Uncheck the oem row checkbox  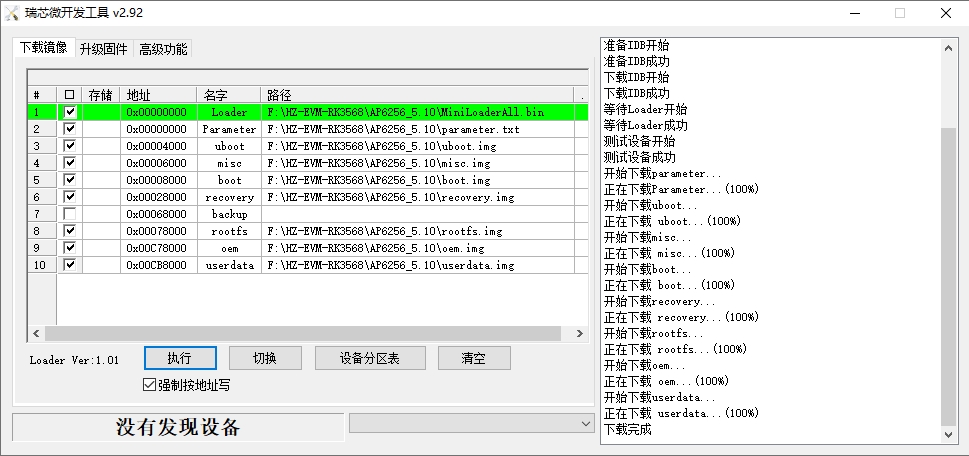70,248
